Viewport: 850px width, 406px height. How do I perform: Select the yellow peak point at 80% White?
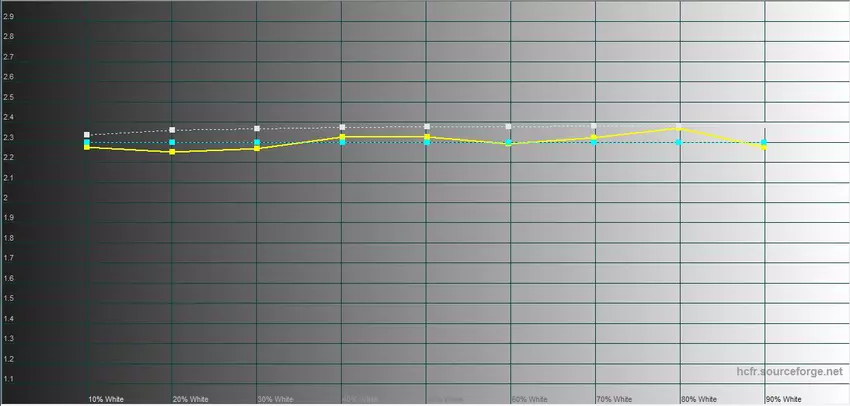[680, 128]
